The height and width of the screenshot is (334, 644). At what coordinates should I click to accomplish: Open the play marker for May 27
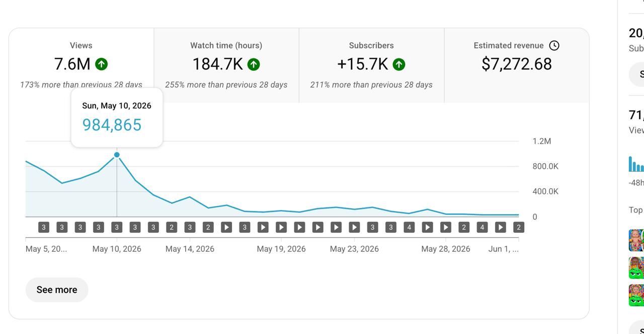[427, 227]
